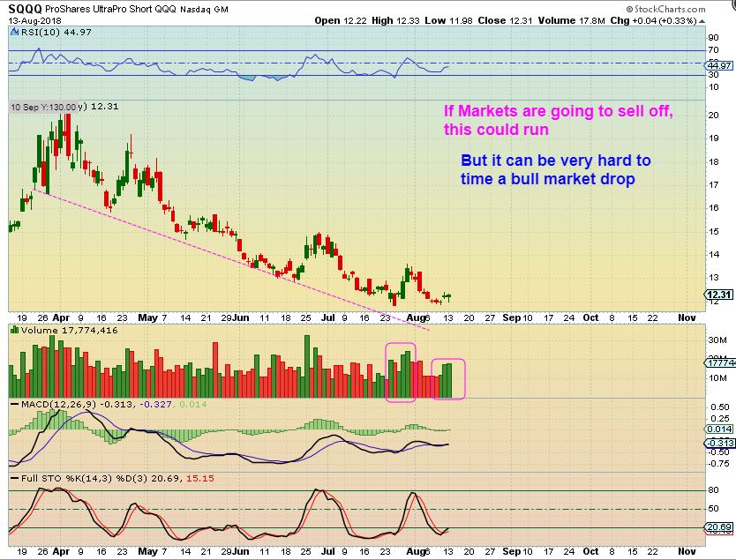
Task: Click the 15.15 %D value in STO legend
Action: pyautogui.click(x=200, y=478)
